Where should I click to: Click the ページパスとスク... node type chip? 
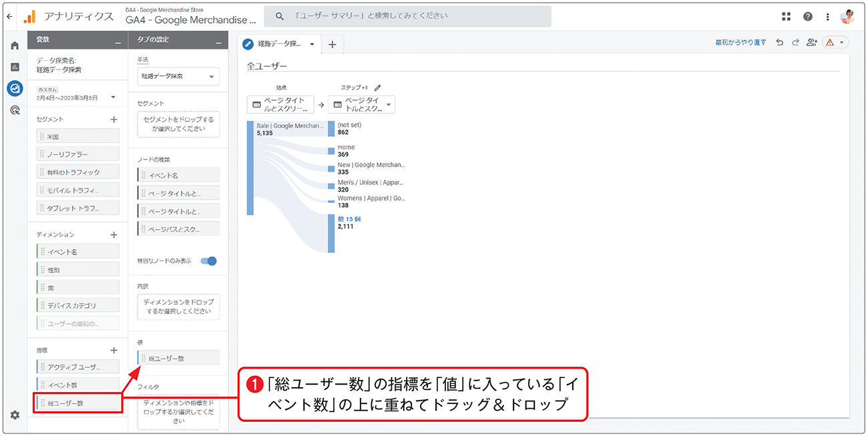[x=178, y=229]
